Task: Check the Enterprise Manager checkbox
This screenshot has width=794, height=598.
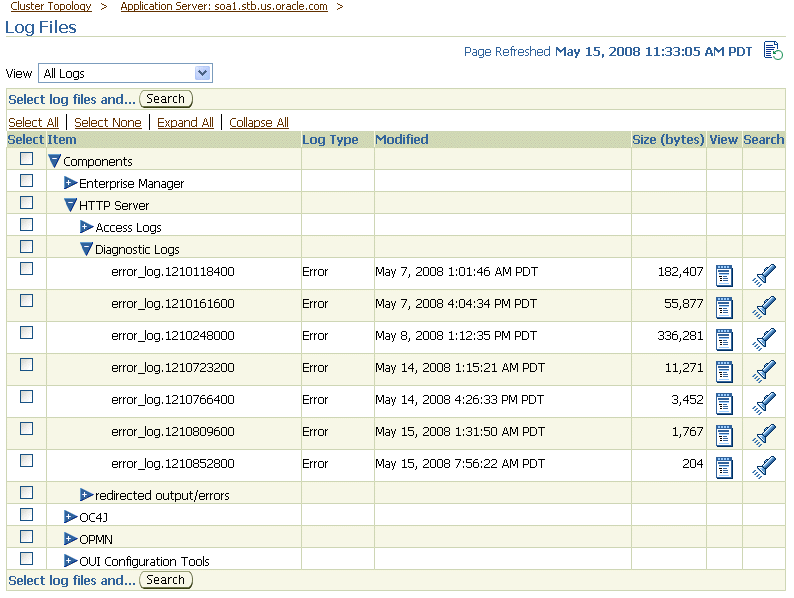Action: coord(26,180)
